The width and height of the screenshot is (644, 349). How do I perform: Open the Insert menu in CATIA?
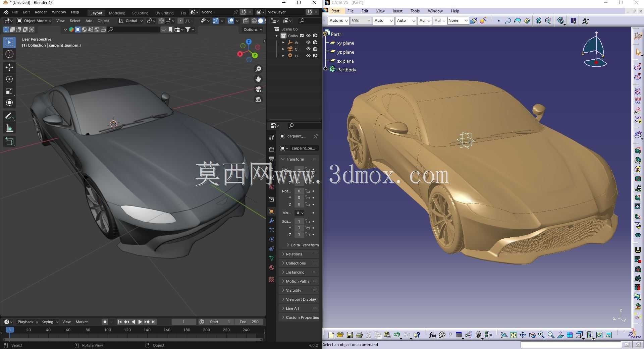coord(397,11)
